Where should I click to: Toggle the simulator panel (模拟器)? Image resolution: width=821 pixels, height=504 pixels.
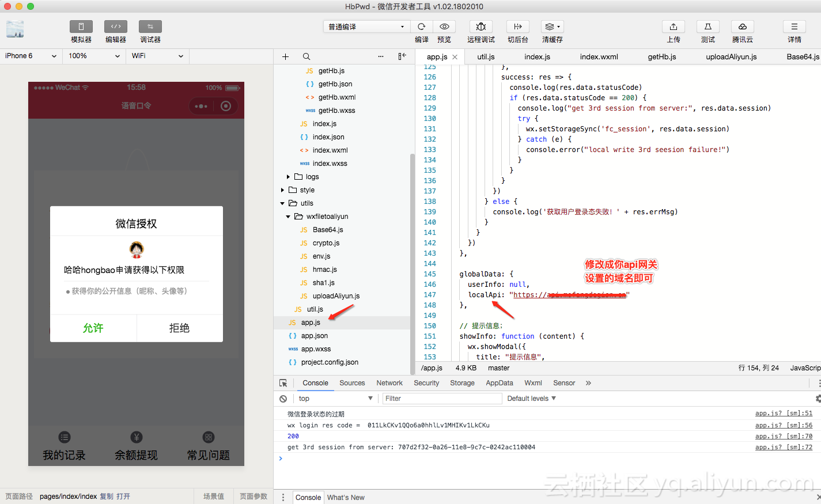pos(81,26)
